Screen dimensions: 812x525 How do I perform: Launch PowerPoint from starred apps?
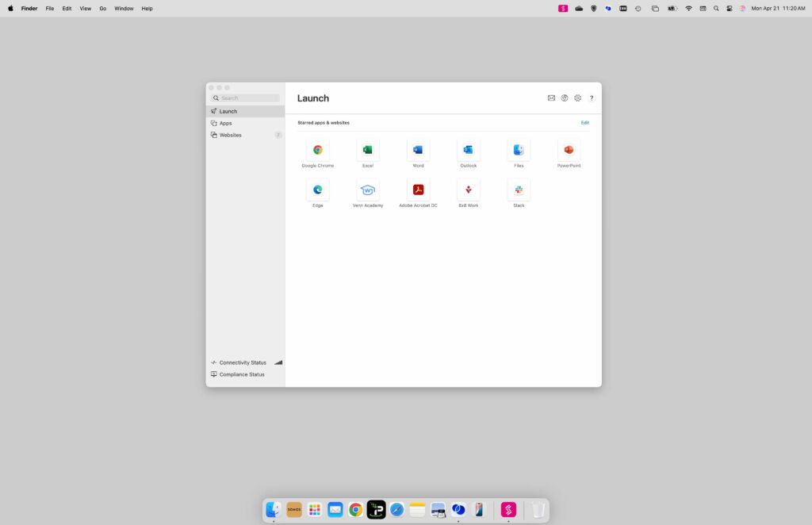[x=569, y=150]
